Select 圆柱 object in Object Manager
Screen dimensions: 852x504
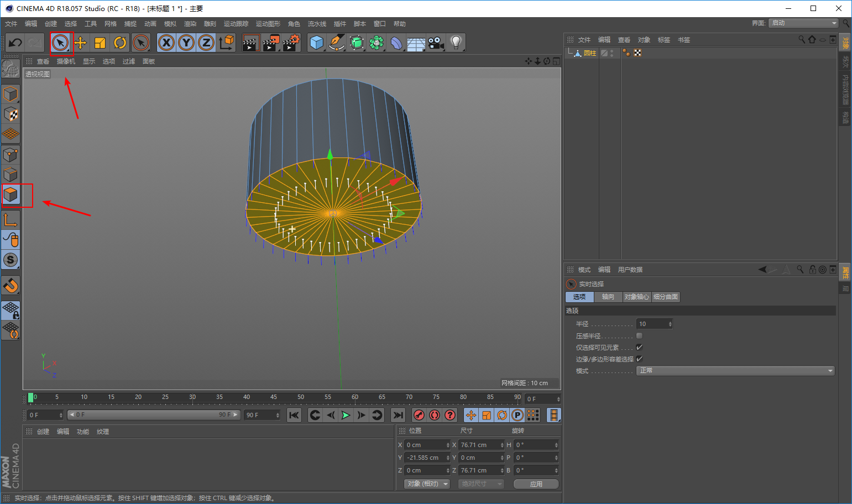click(589, 53)
